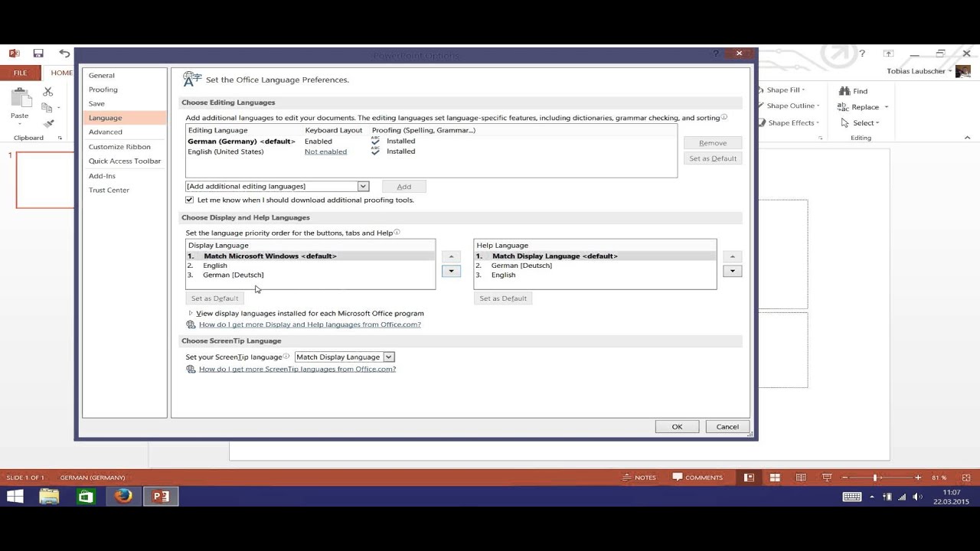The height and width of the screenshot is (551, 980).
Task: Open the FILE tab in PowerPoint
Action: [20, 73]
